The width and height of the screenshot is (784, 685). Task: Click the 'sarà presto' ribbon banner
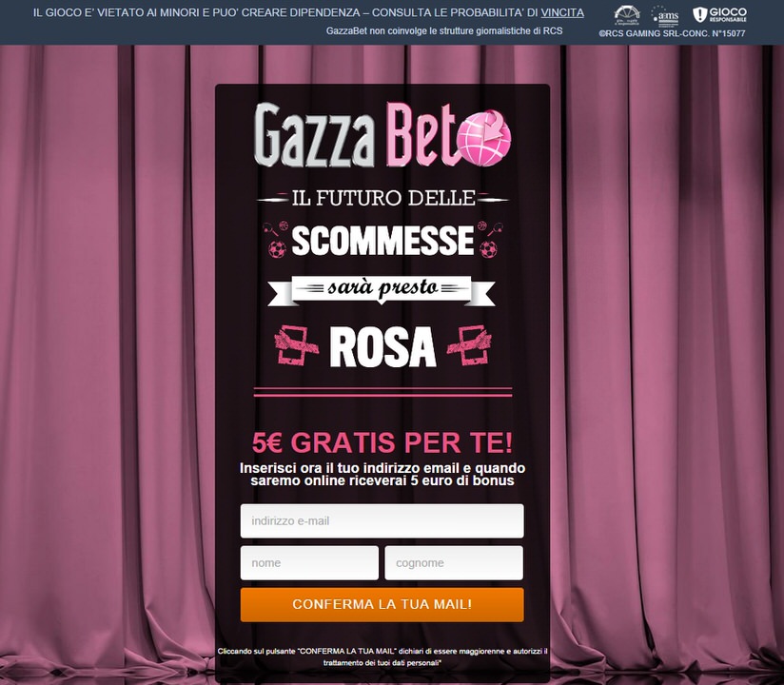tap(382, 290)
